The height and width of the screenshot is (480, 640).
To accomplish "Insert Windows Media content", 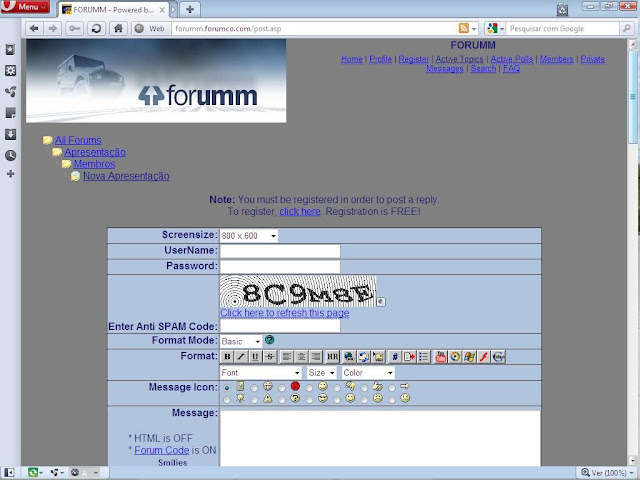I will 469,357.
